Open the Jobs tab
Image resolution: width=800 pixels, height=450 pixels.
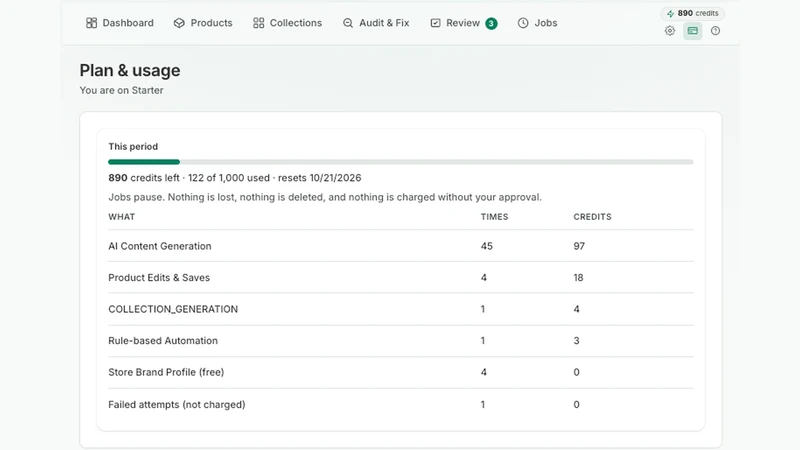click(x=537, y=23)
